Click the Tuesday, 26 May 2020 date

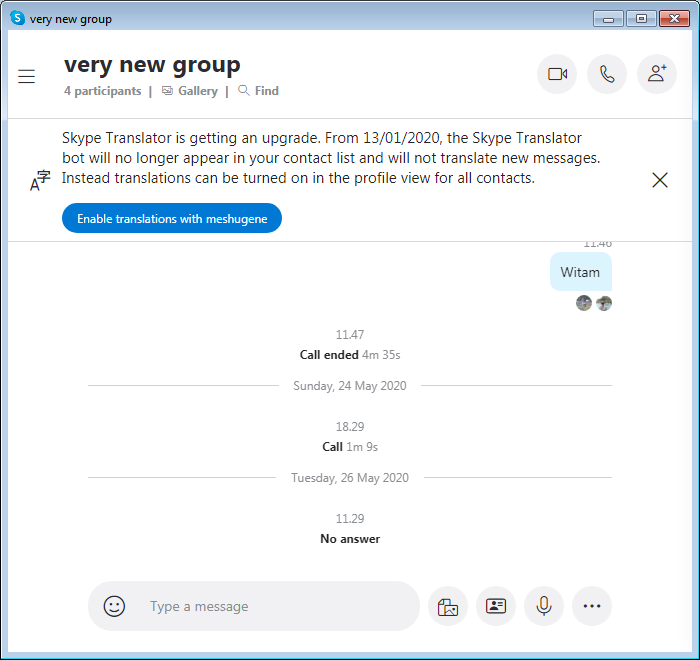point(350,478)
